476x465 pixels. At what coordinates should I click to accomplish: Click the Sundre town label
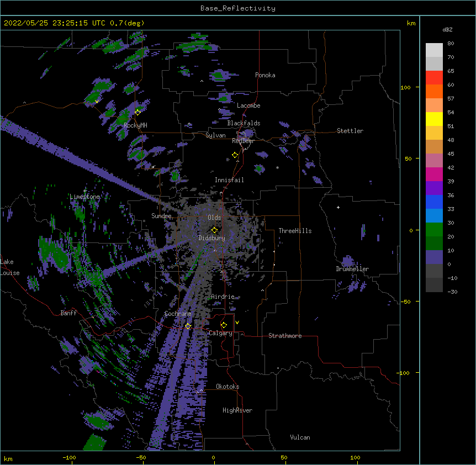coord(161,216)
